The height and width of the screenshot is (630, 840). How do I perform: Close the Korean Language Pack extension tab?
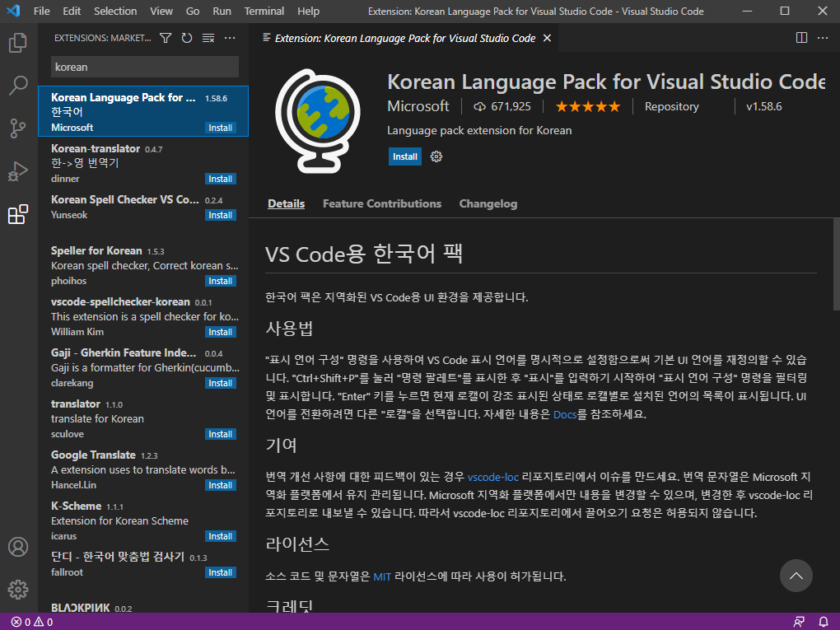coord(547,38)
